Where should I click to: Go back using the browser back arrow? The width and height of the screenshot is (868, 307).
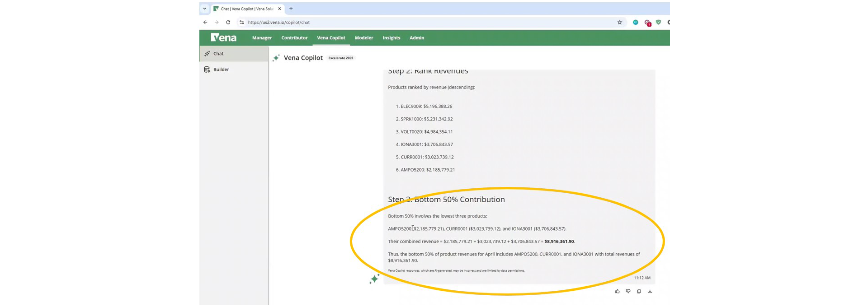(205, 22)
